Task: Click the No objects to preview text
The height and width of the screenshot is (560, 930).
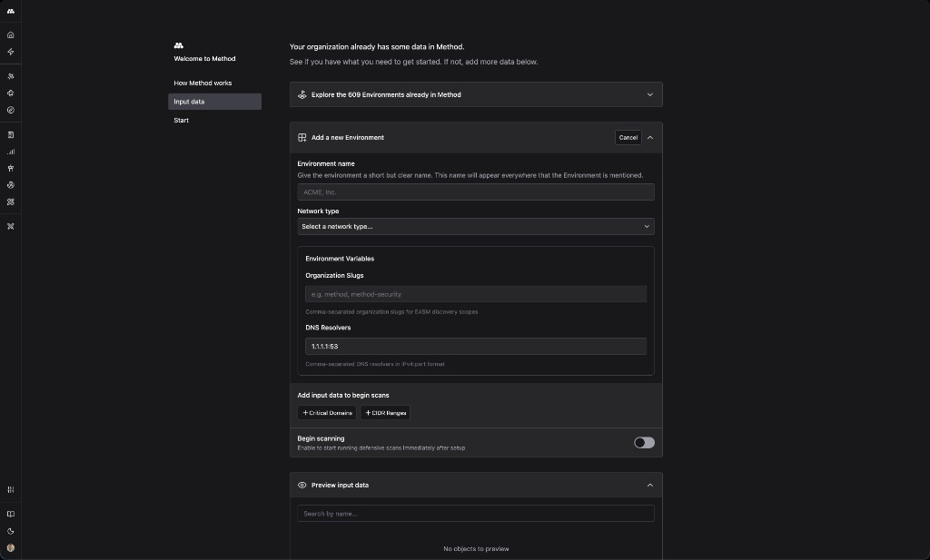Action: coord(476,549)
